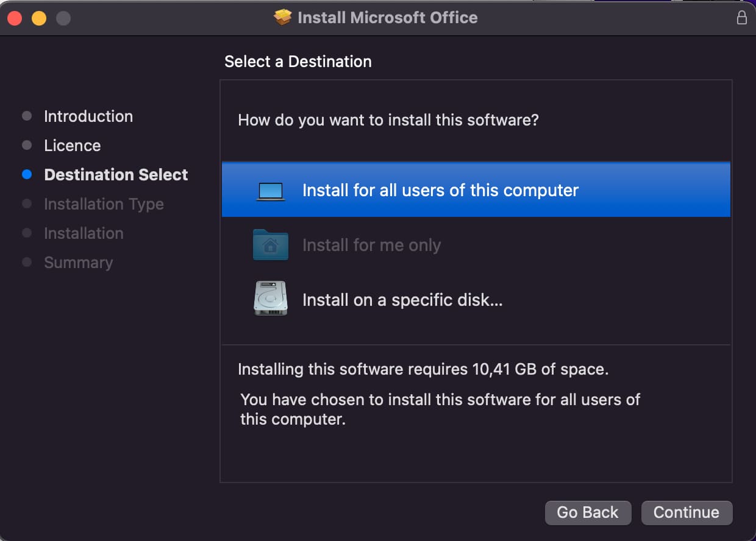Close the installer with the red button
This screenshot has width=756, height=541.
[15, 18]
